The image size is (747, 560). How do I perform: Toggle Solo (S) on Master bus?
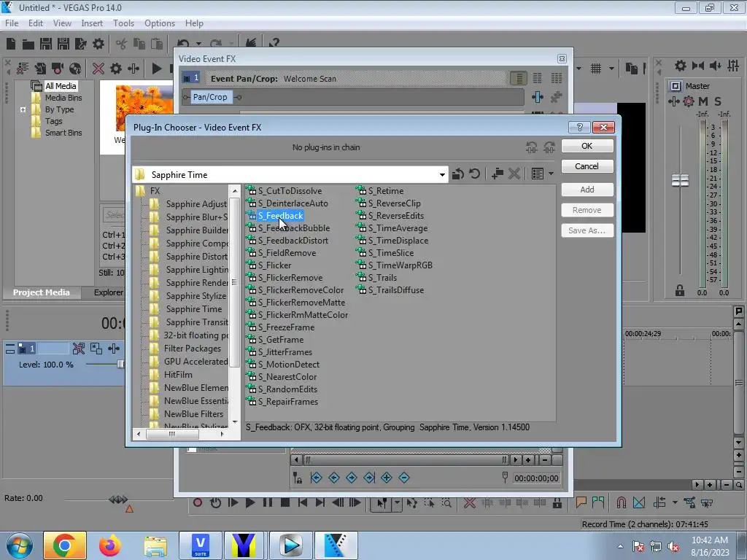(718, 101)
